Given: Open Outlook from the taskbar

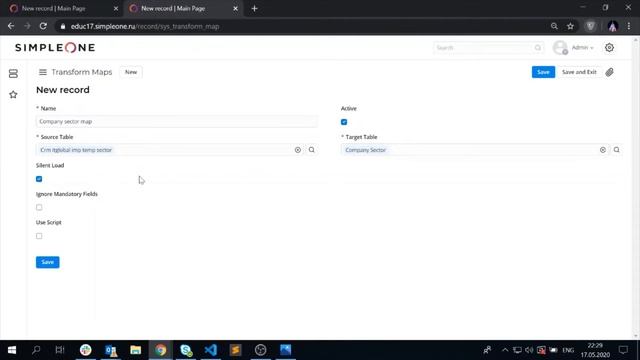Looking at the screenshot, I should click(111, 350).
